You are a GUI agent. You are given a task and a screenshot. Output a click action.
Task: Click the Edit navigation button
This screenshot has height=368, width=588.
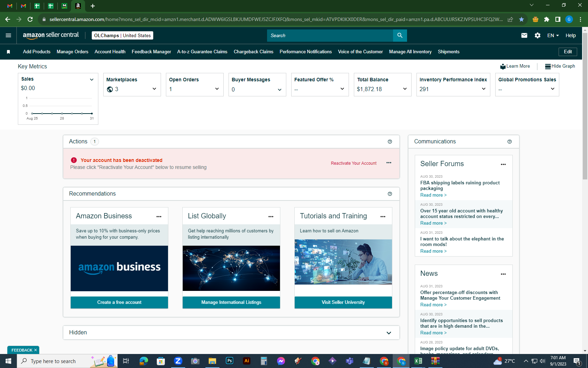tap(568, 52)
